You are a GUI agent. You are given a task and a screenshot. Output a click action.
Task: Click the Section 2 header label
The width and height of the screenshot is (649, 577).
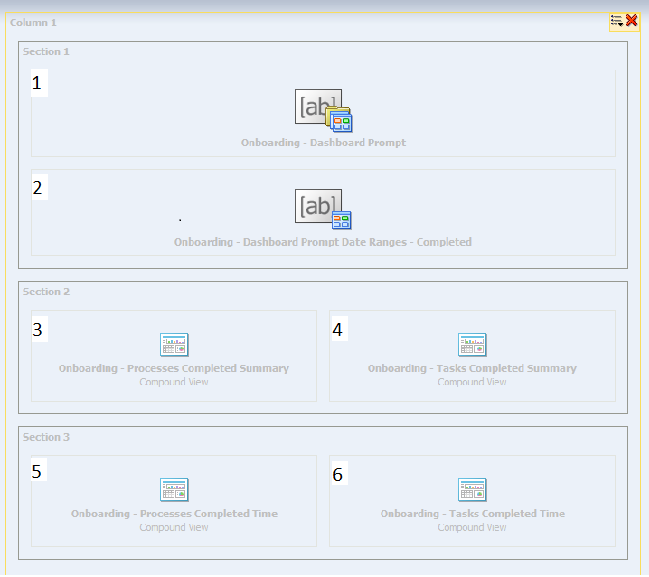(46, 292)
